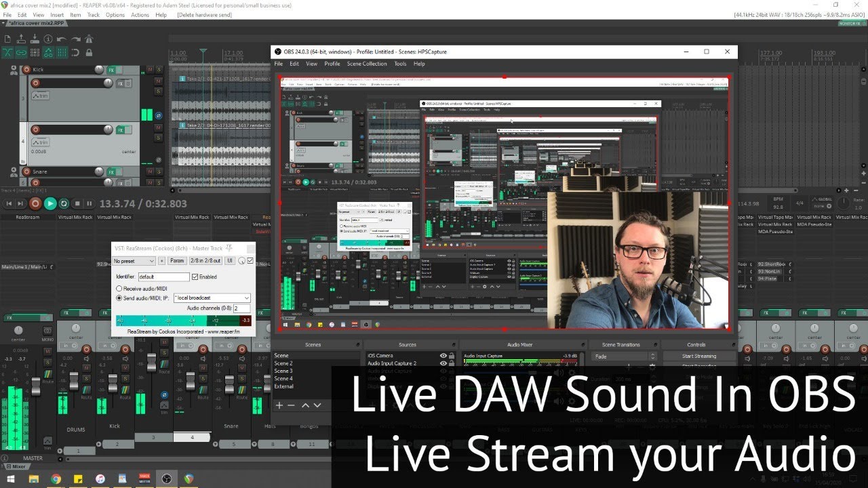This screenshot has width=868, height=488.
Task: Arm record on the Snare track
Action: [x=26, y=171]
